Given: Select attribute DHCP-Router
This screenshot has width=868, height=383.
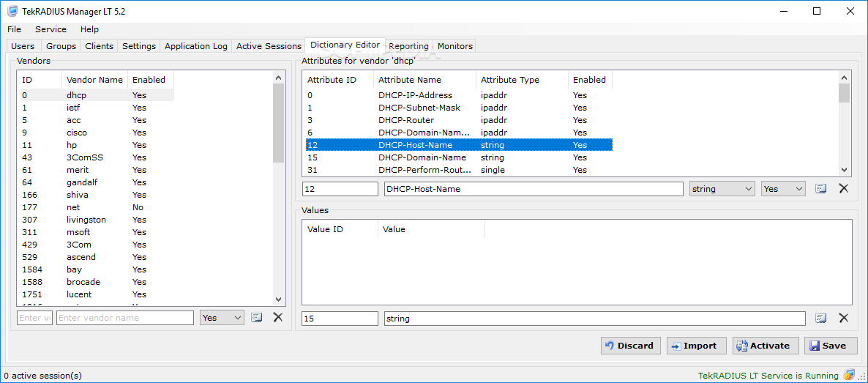Looking at the screenshot, I should pyautogui.click(x=459, y=119).
